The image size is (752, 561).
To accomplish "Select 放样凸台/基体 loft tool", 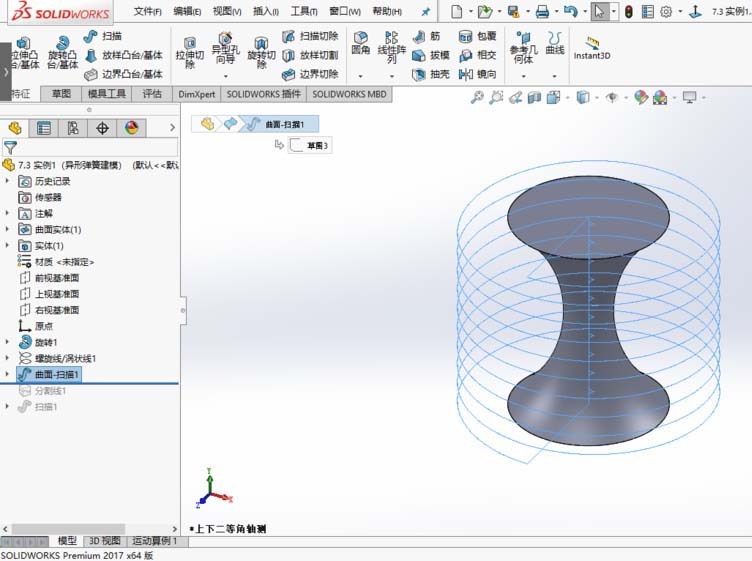I will 124,55.
